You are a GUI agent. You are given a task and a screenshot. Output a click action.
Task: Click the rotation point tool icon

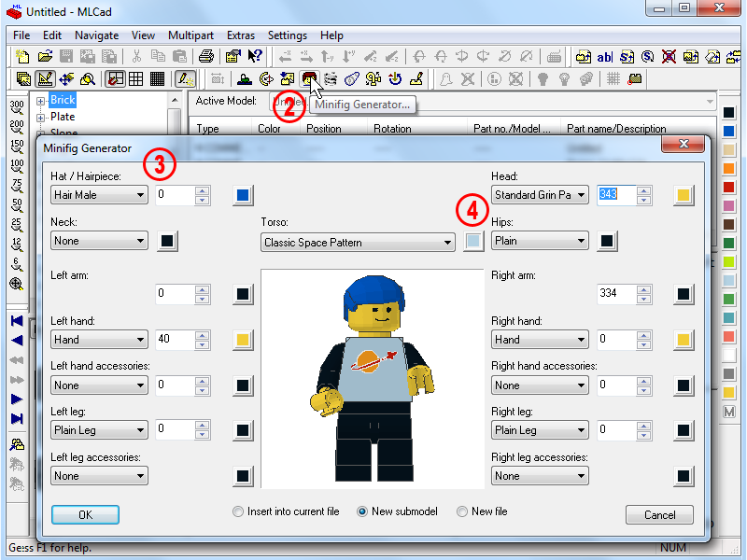click(266, 78)
